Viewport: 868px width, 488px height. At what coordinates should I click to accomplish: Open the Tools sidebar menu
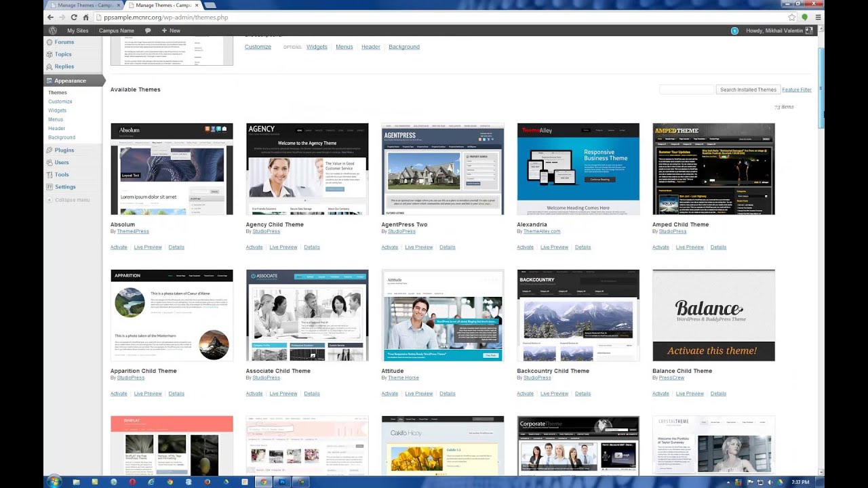[62, 175]
